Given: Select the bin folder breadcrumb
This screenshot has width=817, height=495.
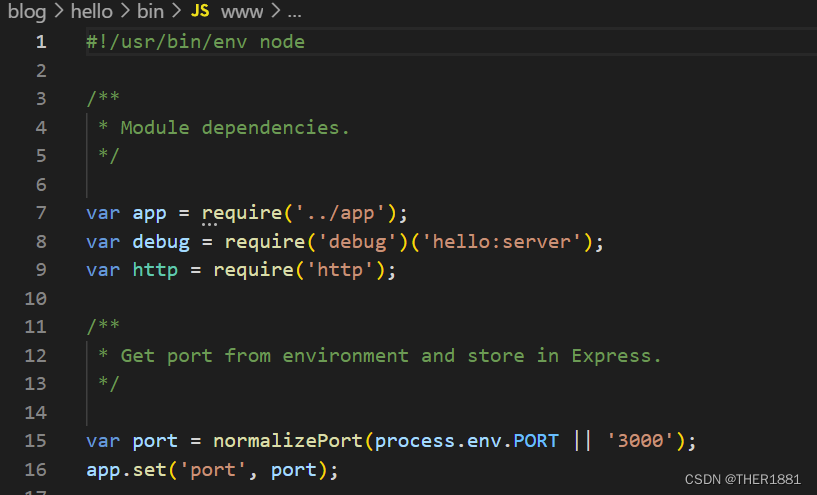Looking at the screenshot, I should point(149,11).
